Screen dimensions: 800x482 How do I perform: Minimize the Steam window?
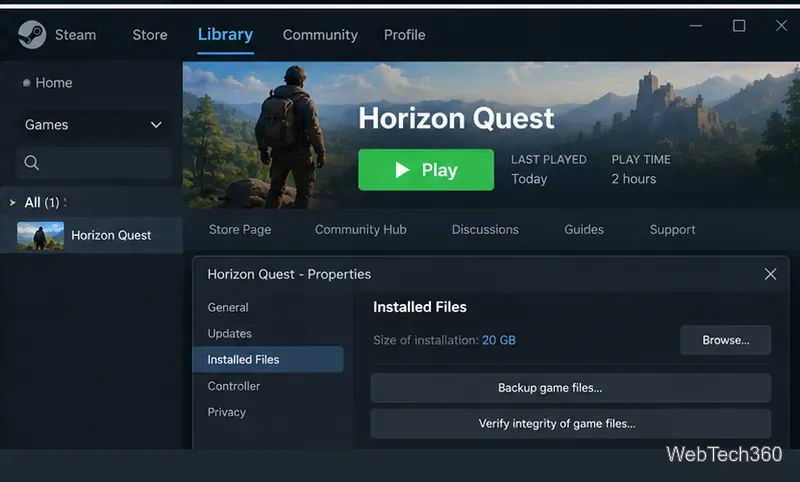coord(695,26)
